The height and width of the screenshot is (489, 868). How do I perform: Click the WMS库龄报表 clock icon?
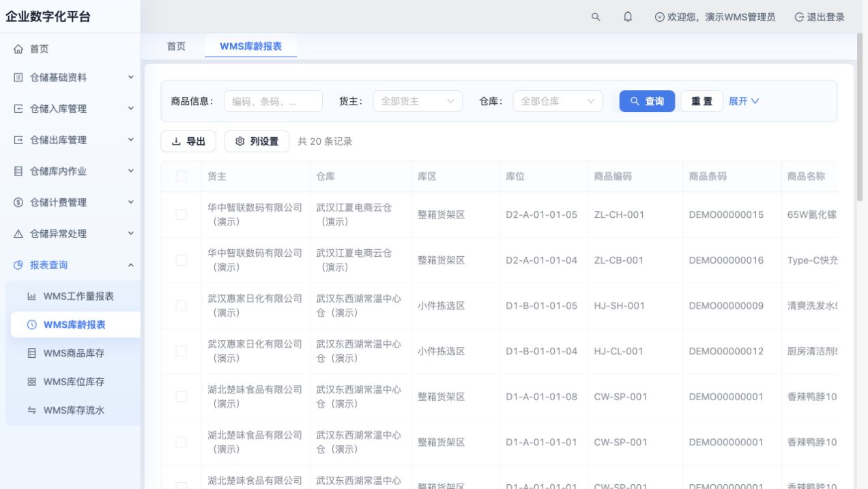31,325
